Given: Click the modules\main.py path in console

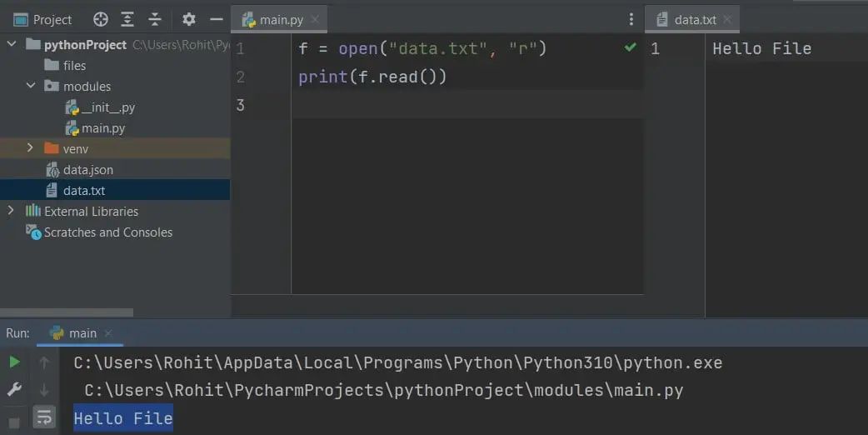Looking at the screenshot, I should coord(384,391).
